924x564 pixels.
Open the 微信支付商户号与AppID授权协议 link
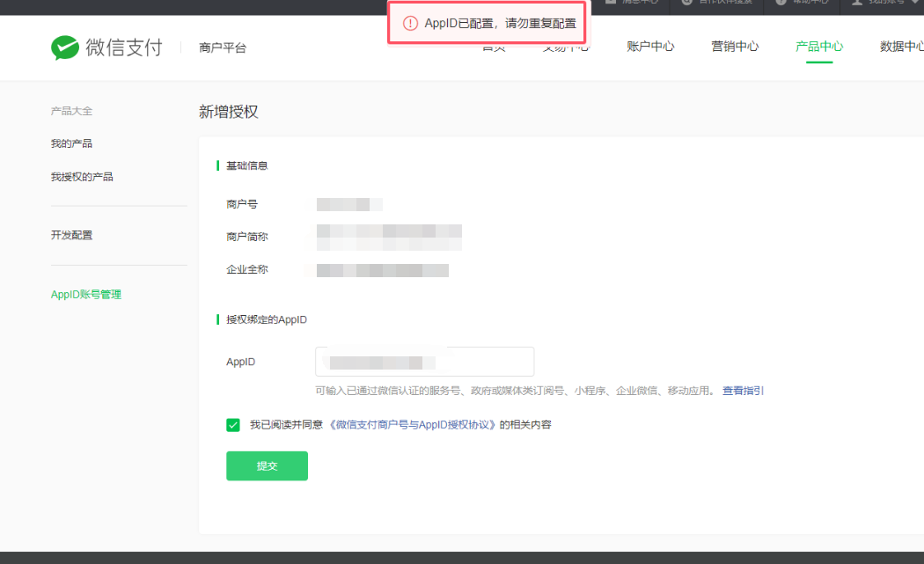point(411,425)
